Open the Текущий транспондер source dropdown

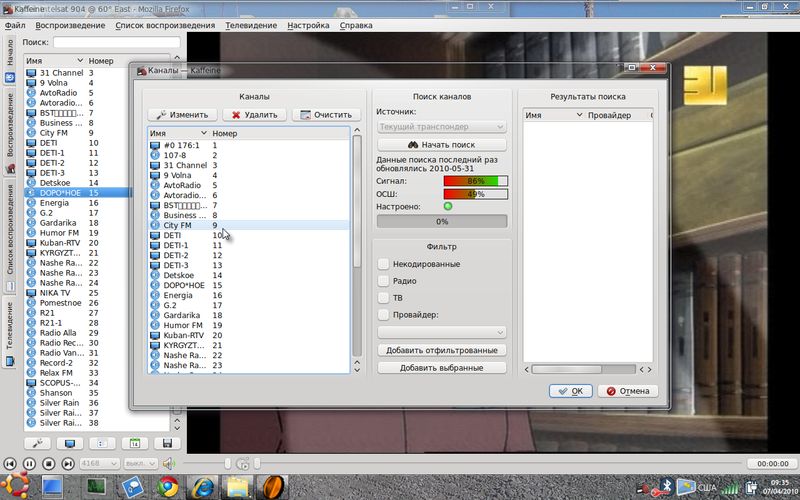442,127
